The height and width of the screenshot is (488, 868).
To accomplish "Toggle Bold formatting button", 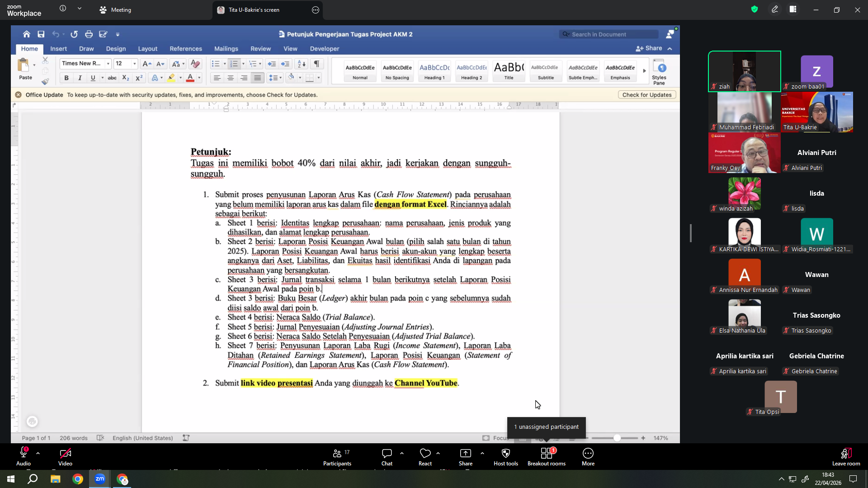I will point(66,78).
